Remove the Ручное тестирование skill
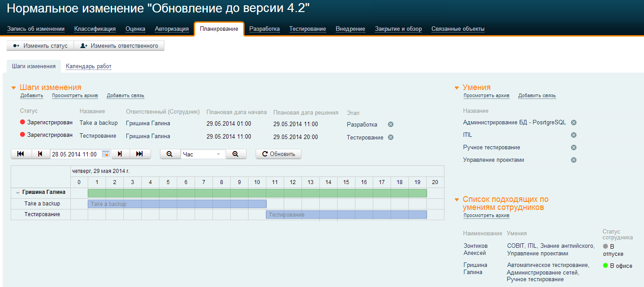The image size is (644, 287). tap(574, 148)
